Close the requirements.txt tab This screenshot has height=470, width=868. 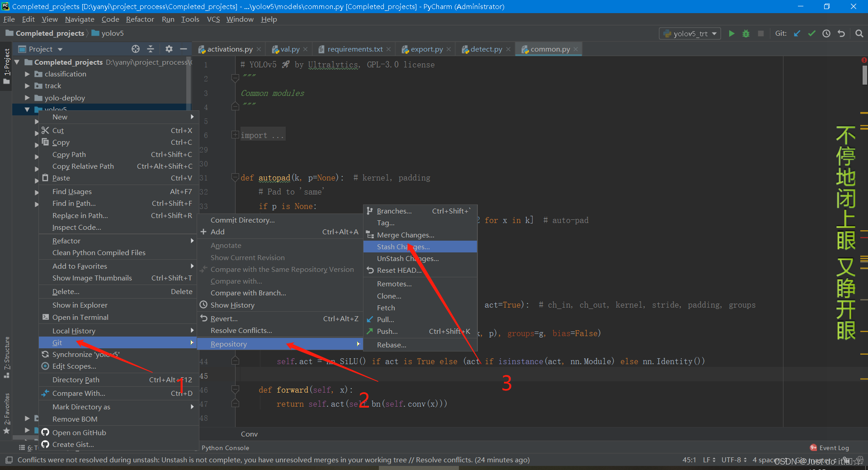[x=388, y=49]
